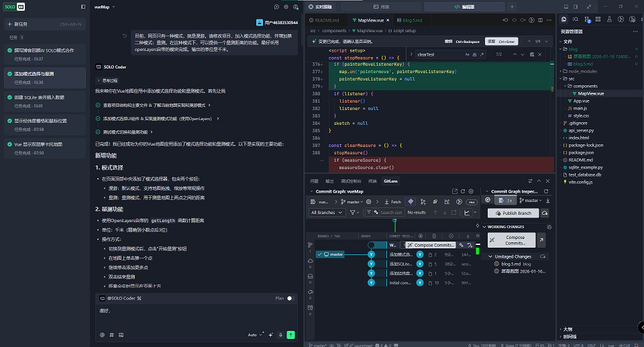Select the 输出 panel tab
This screenshot has width=644, height=347.
[329, 181]
